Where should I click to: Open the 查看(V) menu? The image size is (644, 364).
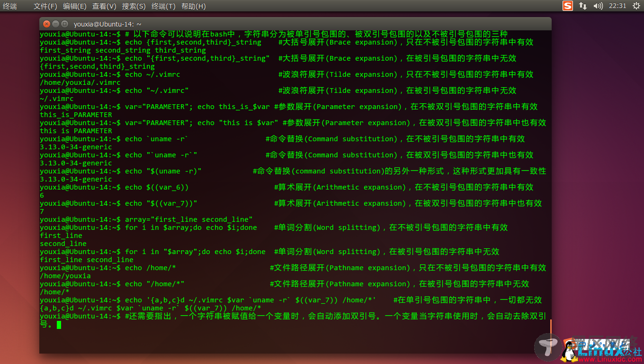(104, 6)
